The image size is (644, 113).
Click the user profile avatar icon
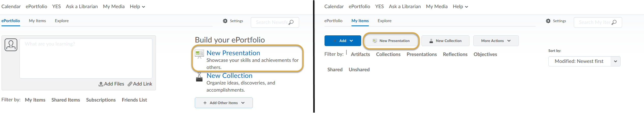tap(11, 45)
